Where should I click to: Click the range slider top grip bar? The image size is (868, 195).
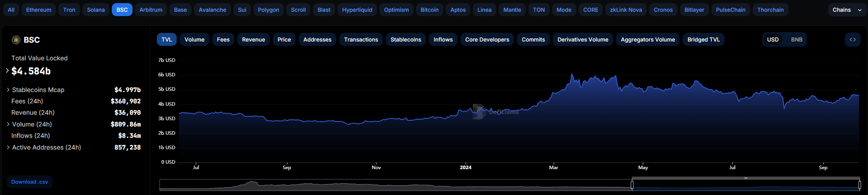pyautogui.click(x=746, y=178)
